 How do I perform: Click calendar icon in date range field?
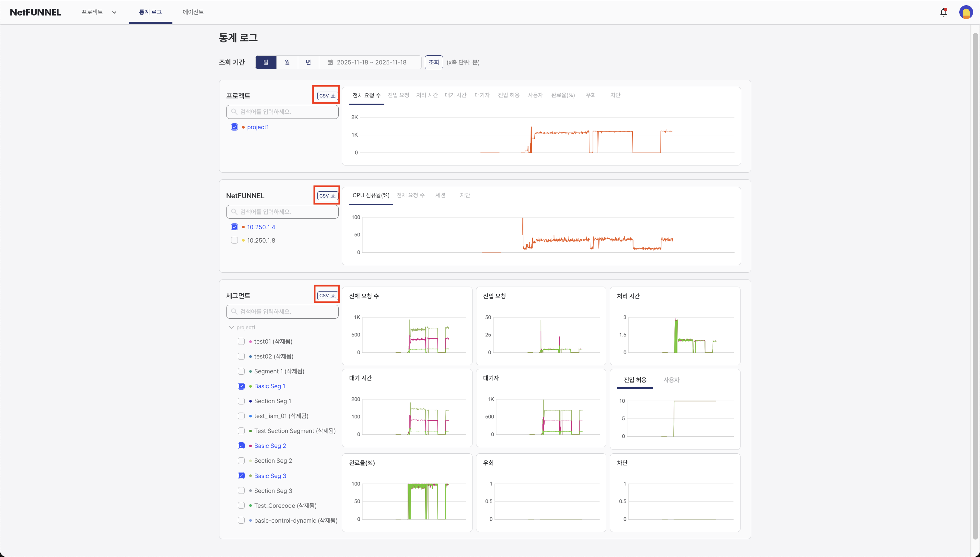[x=330, y=63]
